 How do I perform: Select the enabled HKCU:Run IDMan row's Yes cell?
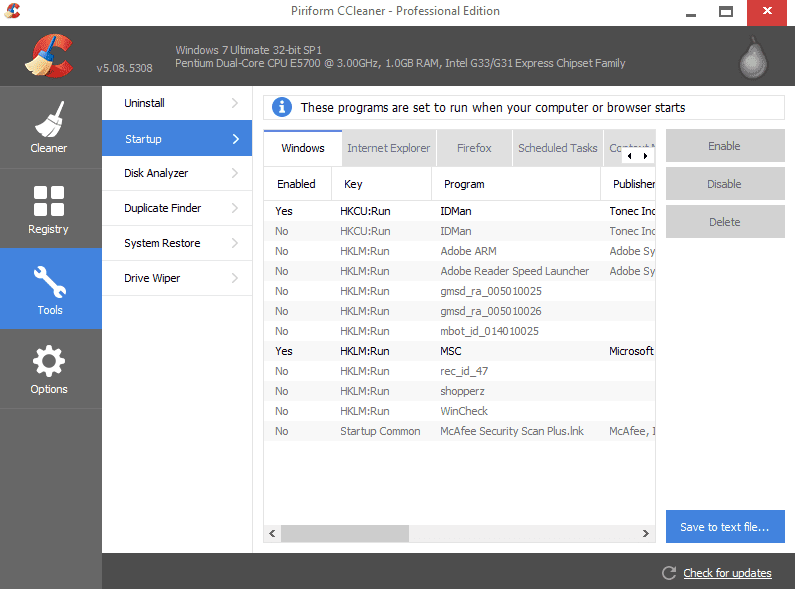coord(283,211)
